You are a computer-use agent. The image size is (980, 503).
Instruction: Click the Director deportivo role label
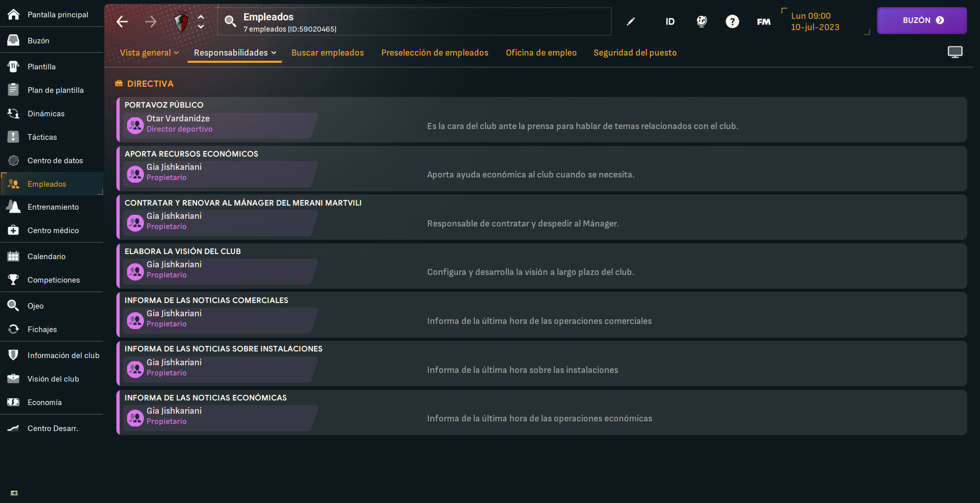179,129
